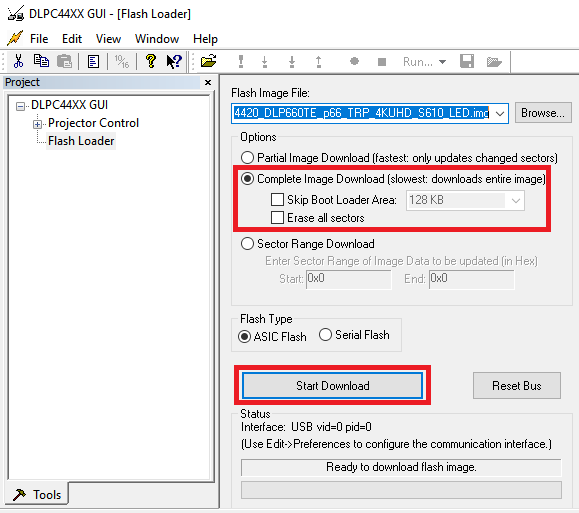Click the context help arrow-question icon
This screenshot has height=513, width=579.
[174, 61]
